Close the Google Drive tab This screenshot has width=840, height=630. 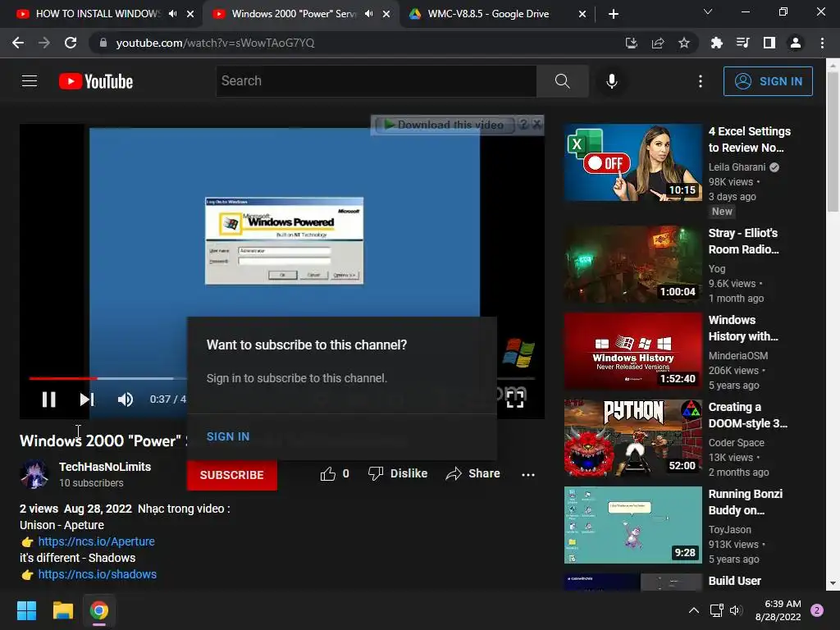point(582,14)
